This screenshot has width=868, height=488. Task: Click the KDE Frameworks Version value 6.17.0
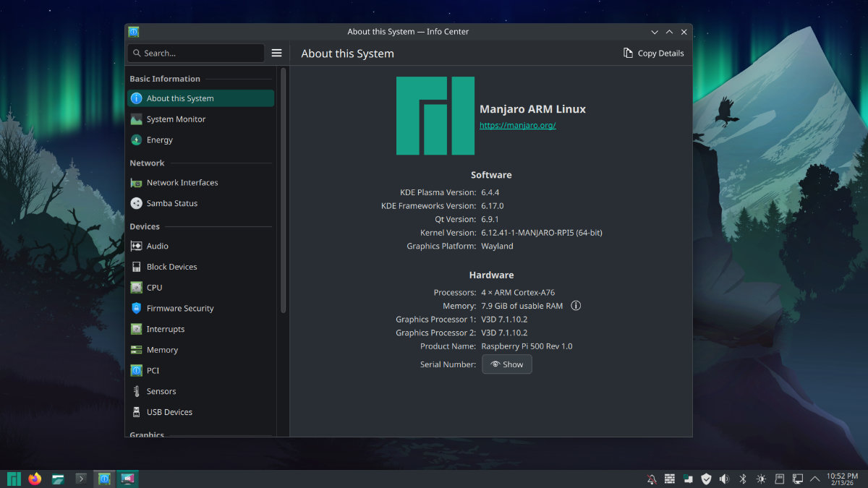point(493,206)
